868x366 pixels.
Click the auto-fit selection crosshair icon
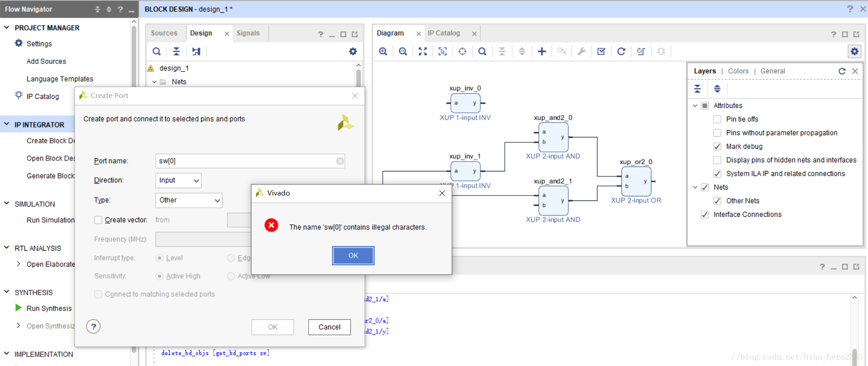pyautogui.click(x=462, y=51)
